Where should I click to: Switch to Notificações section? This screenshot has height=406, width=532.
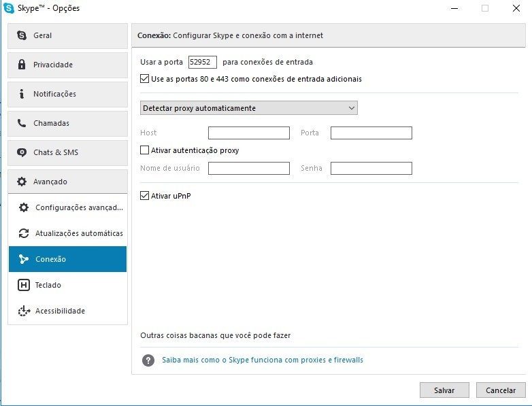tap(68, 94)
